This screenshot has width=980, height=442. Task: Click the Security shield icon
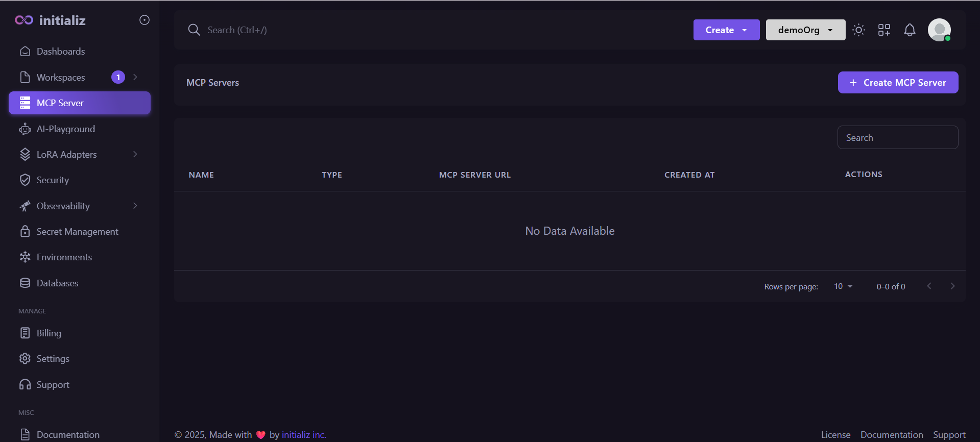point(25,180)
